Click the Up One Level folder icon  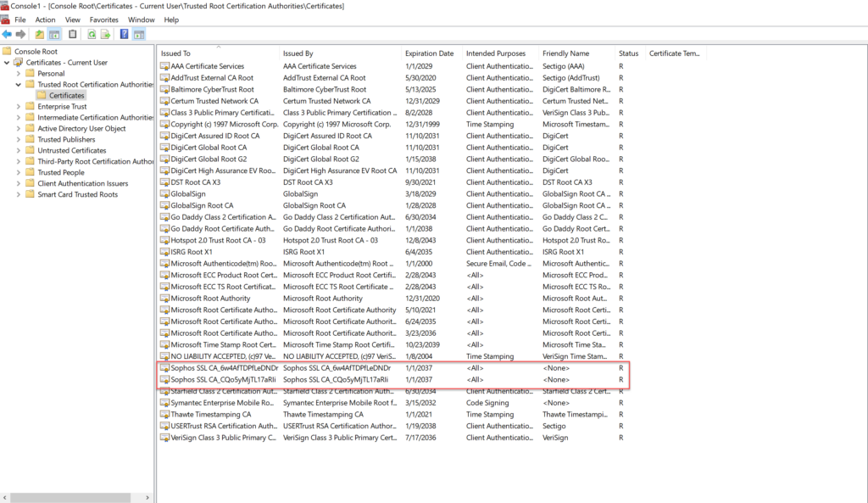coord(40,34)
